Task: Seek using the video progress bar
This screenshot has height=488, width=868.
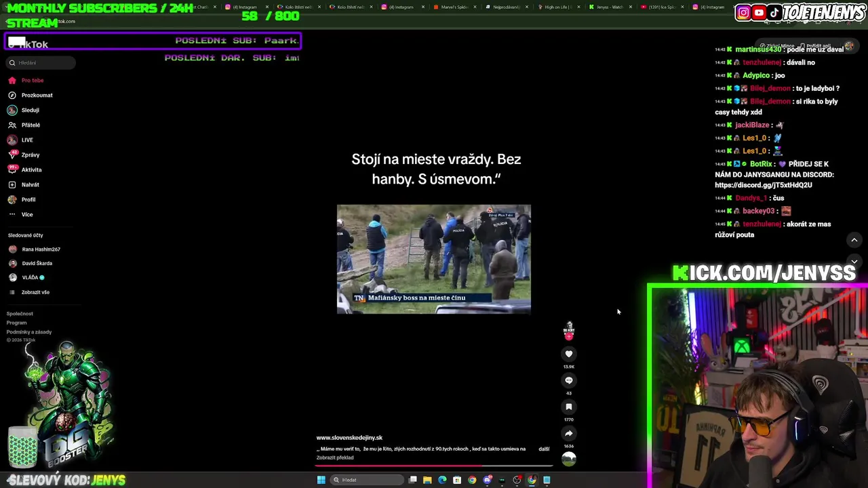Action: (x=434, y=466)
